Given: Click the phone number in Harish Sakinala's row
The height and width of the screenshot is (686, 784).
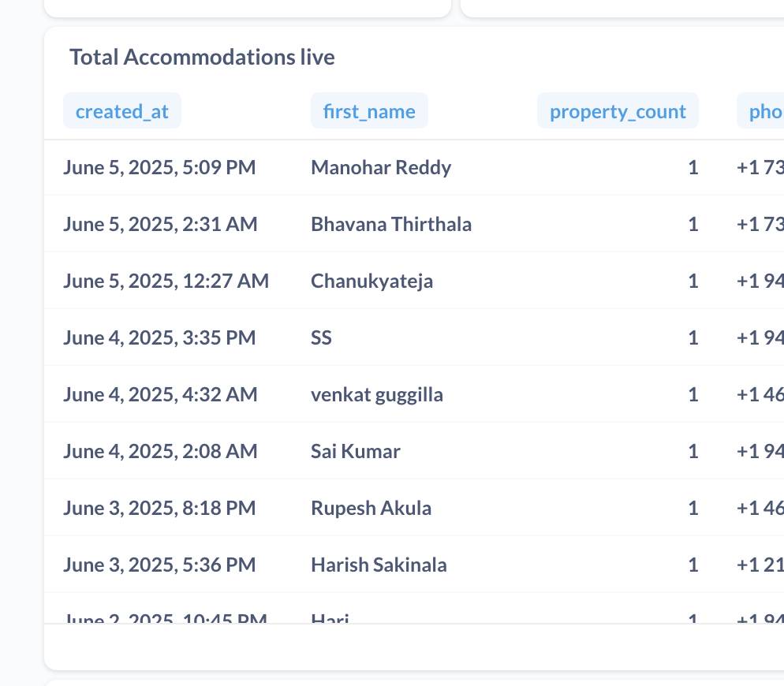Looking at the screenshot, I should (x=760, y=565).
